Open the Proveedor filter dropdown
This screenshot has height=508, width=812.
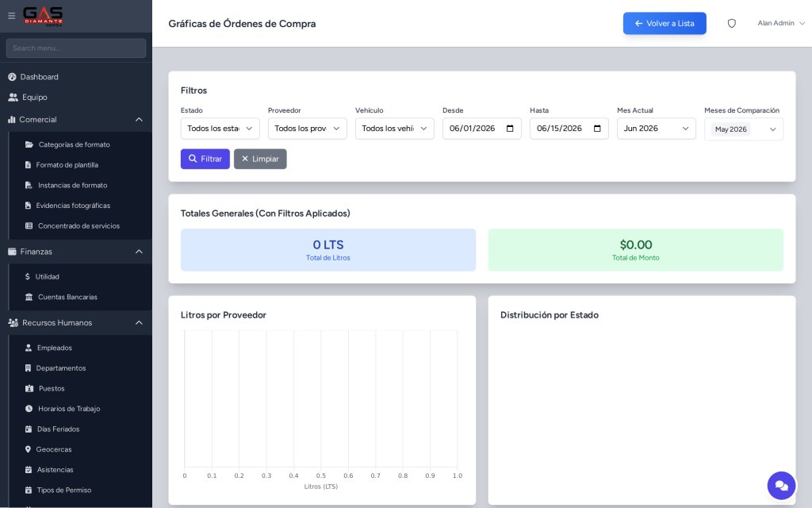tap(307, 129)
